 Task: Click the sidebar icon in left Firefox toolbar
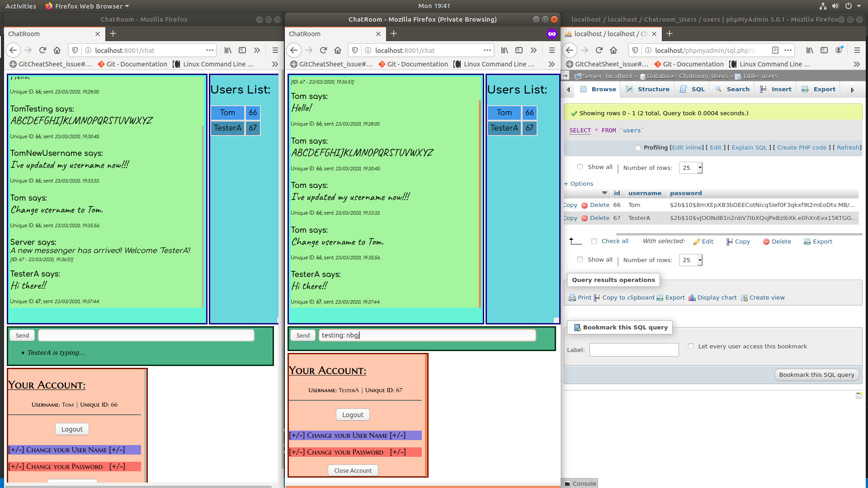[x=242, y=50]
